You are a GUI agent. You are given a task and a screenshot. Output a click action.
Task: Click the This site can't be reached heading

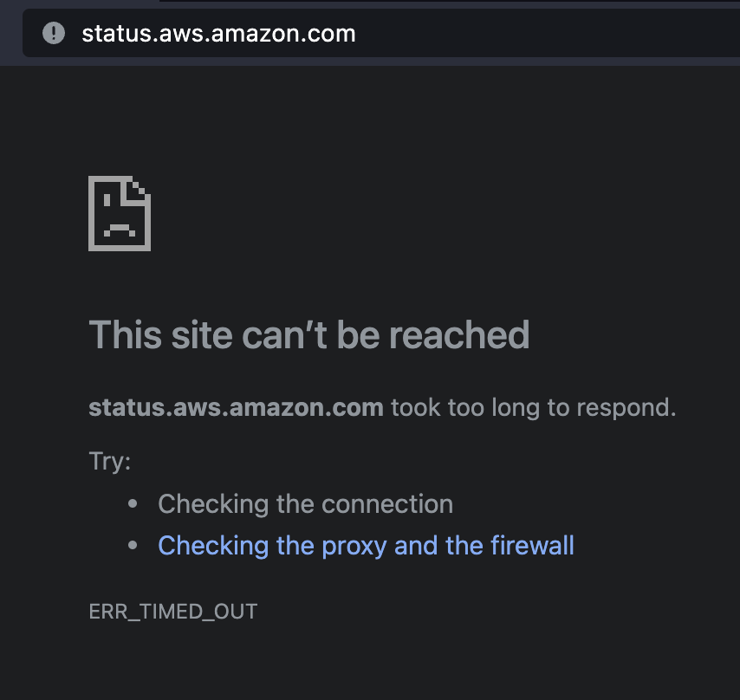[x=308, y=334]
